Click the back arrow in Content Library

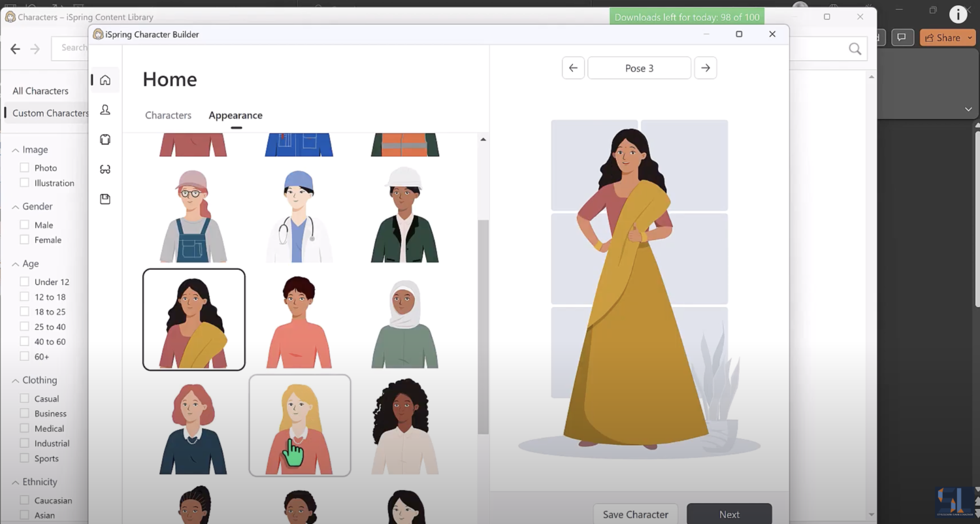click(x=15, y=49)
